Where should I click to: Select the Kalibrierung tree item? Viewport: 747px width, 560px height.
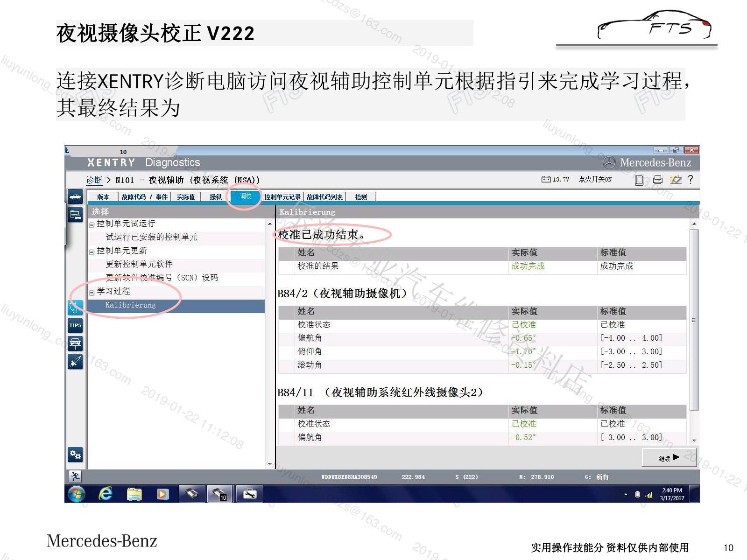click(176, 305)
